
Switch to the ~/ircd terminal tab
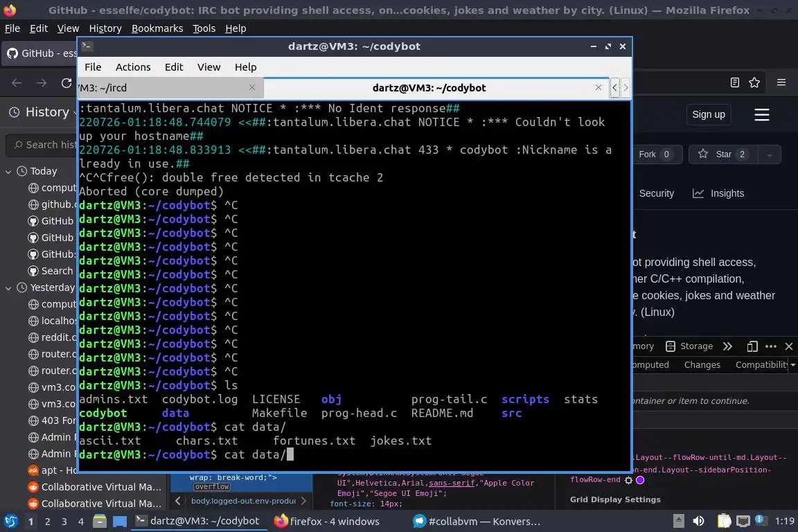(170, 88)
